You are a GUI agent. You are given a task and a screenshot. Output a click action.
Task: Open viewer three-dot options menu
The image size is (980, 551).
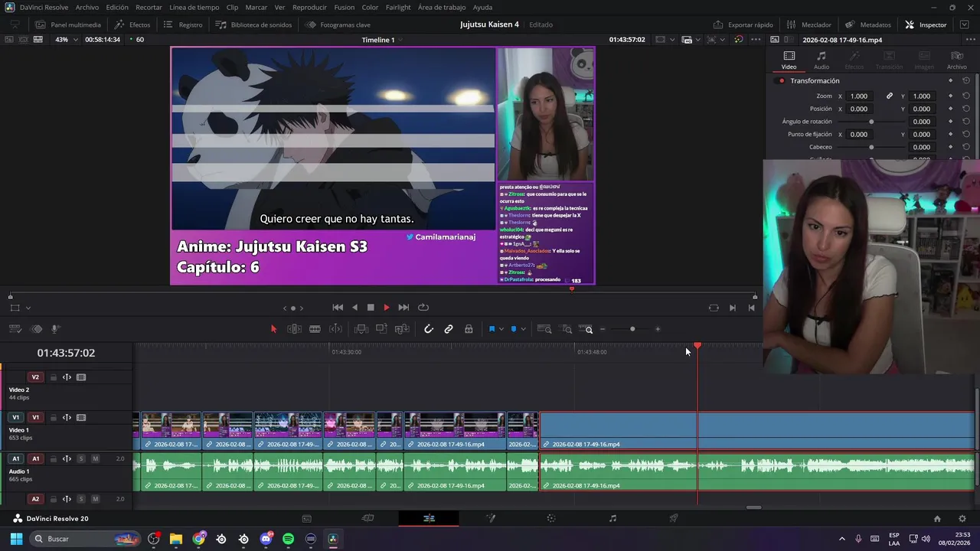pos(756,39)
